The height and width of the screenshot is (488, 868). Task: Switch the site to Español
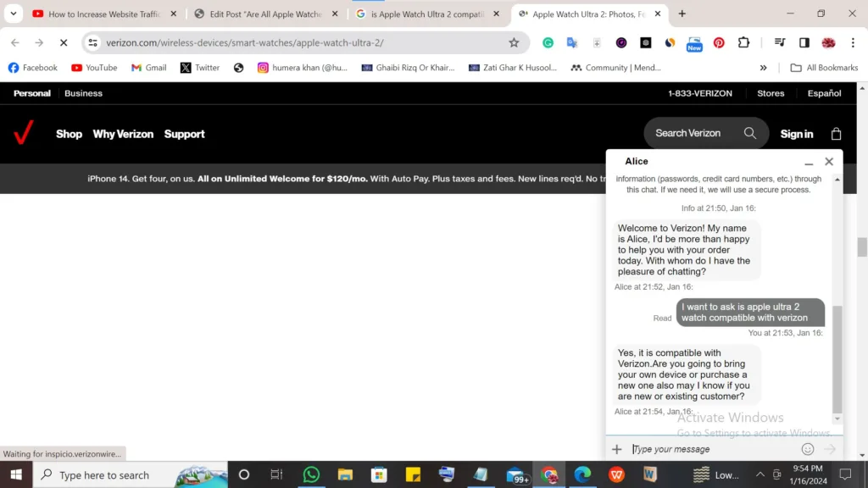coord(824,93)
